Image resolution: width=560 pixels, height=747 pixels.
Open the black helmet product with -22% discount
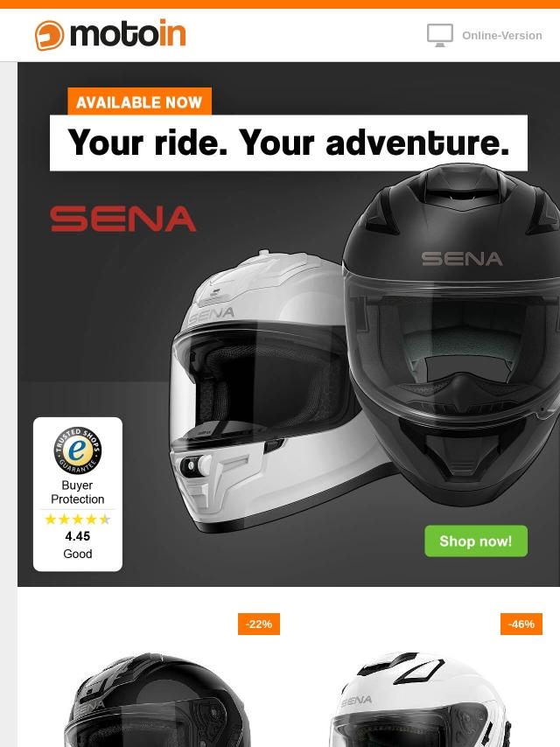coord(157,701)
